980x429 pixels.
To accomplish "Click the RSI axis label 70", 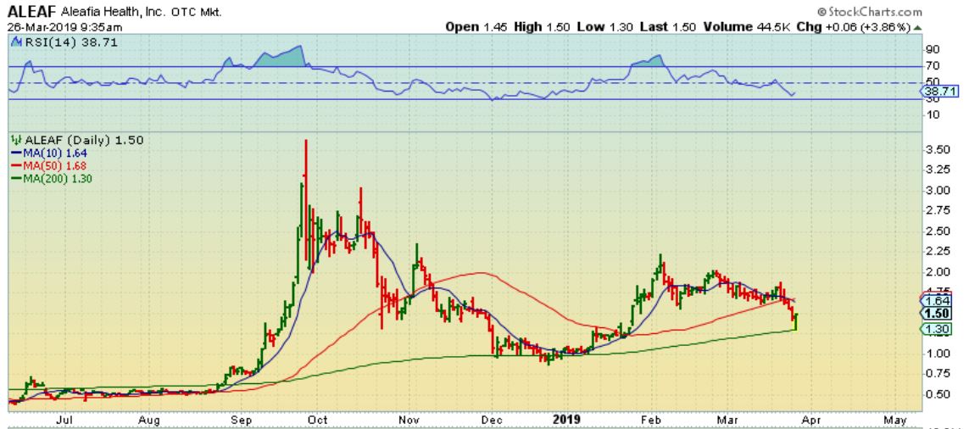I will pos(933,65).
